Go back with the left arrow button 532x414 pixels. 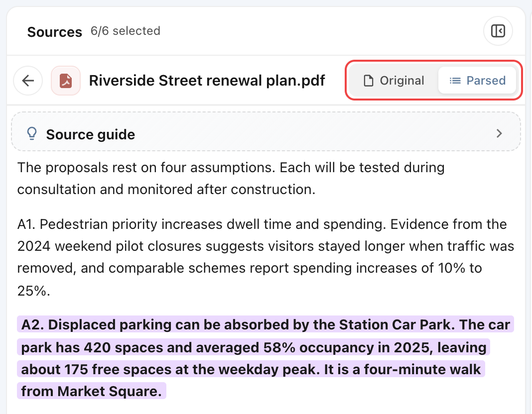[28, 81]
